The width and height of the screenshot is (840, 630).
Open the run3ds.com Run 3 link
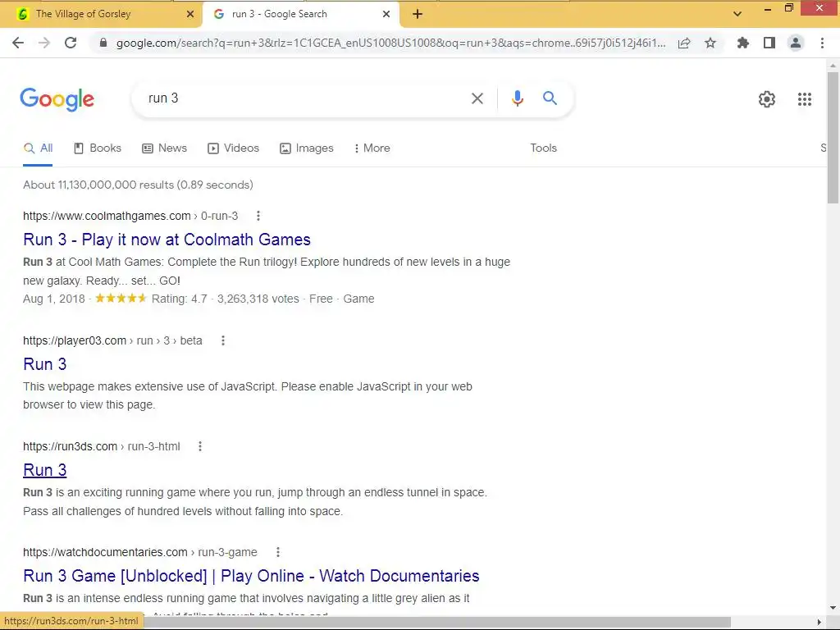(x=45, y=470)
